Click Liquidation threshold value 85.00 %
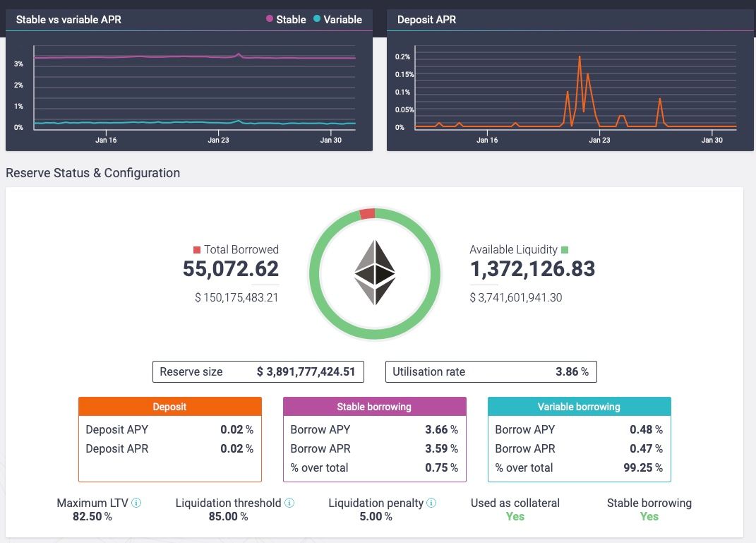The width and height of the screenshot is (756, 543). pyautogui.click(x=228, y=516)
